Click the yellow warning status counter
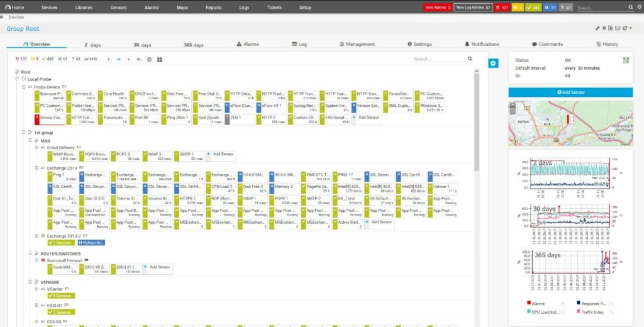The image size is (644, 327). click(518, 8)
